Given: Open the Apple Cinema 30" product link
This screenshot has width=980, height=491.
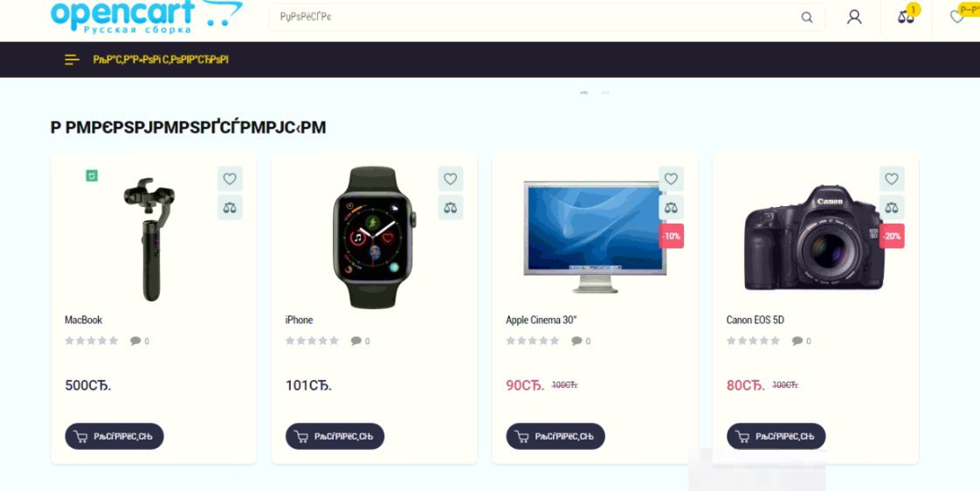Looking at the screenshot, I should click(x=542, y=320).
